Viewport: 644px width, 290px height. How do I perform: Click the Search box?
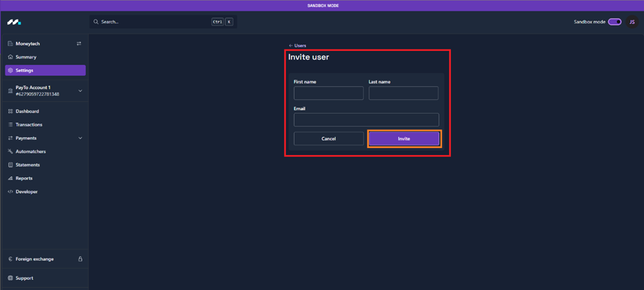tap(163, 22)
